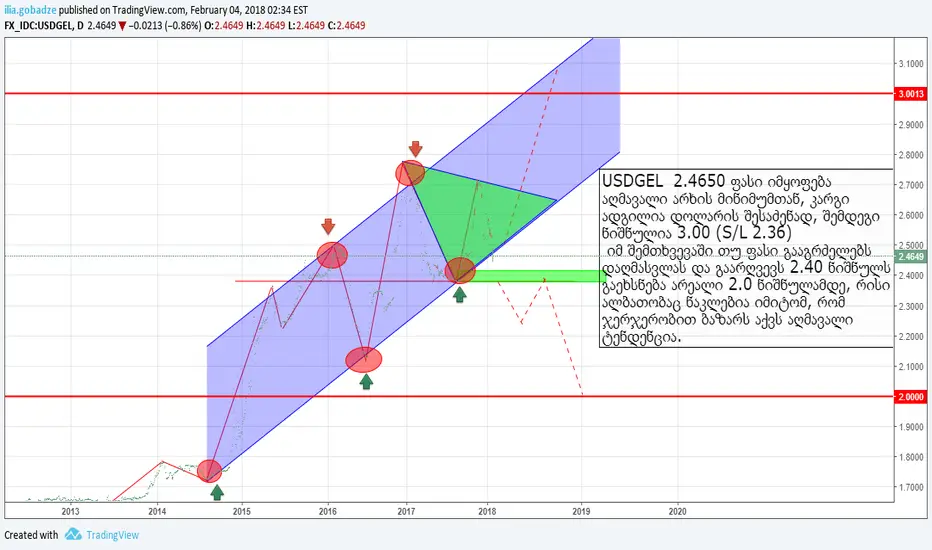The width and height of the screenshot is (932, 550).
Task: Click the -0.0213 (-0.86%) change value
Action: pos(165,26)
